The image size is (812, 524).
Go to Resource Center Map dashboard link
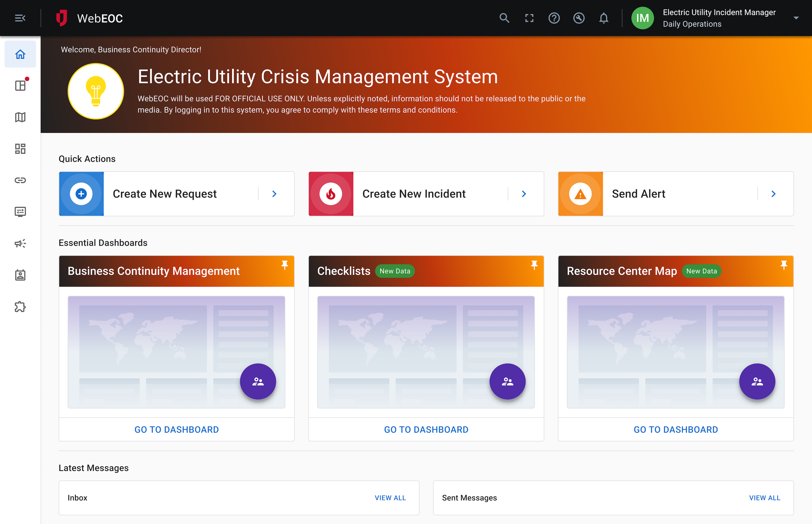(676, 429)
